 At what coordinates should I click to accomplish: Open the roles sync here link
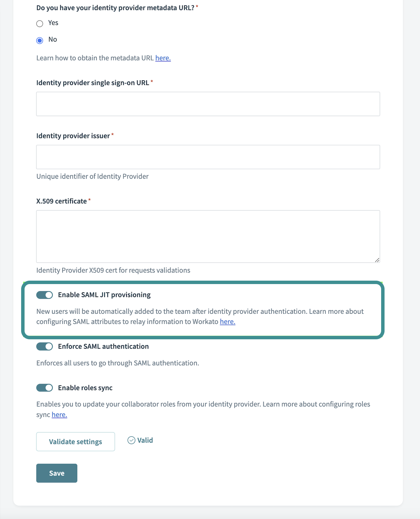click(59, 415)
